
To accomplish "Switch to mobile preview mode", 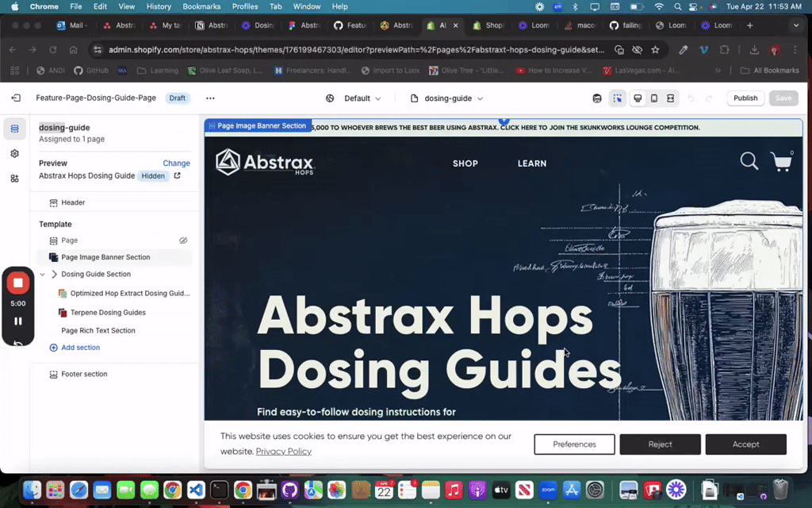I will (x=654, y=98).
